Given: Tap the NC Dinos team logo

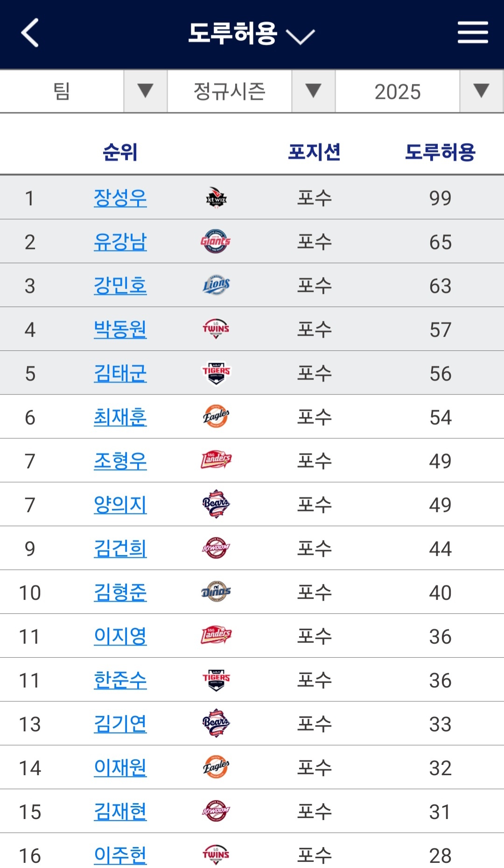Looking at the screenshot, I should click(216, 592).
